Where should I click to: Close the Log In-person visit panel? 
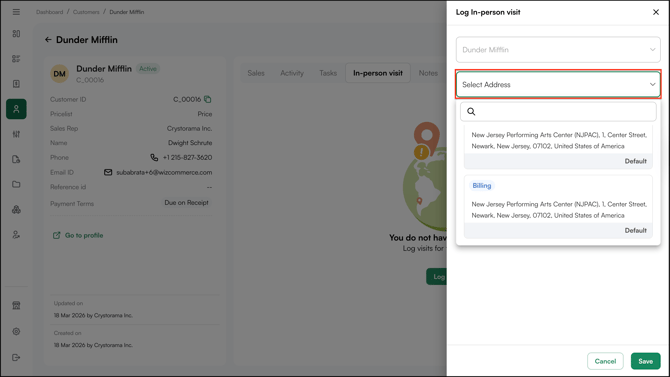click(x=656, y=12)
